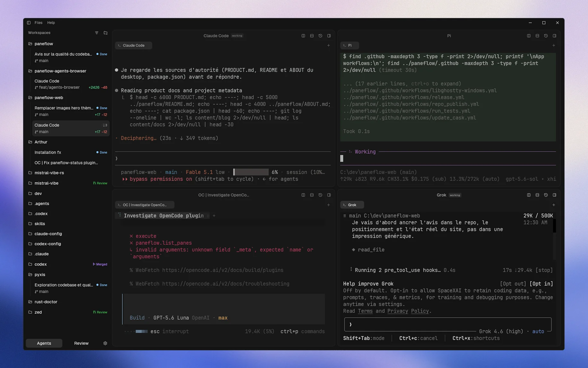Select the Claude Code terminal tab
Screen dimensions: 588x368
[x=134, y=45]
